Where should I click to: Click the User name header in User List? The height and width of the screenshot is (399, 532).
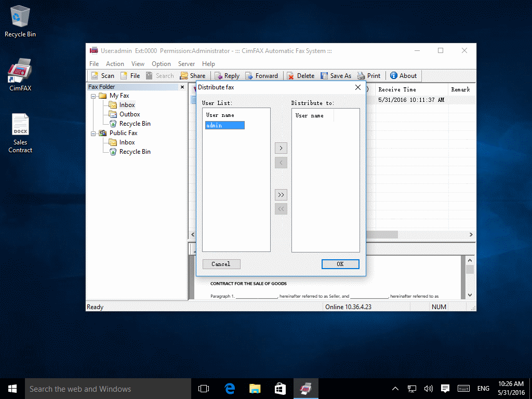coord(220,115)
